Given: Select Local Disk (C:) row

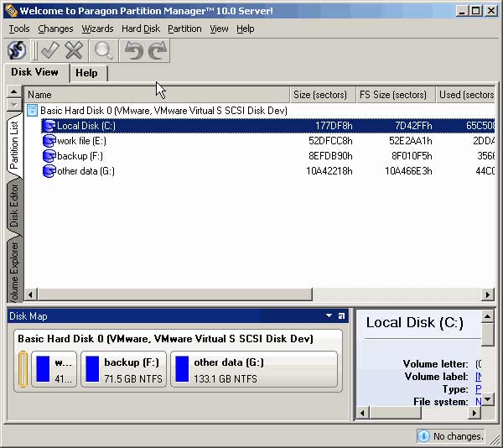Looking at the screenshot, I should pos(268,126).
